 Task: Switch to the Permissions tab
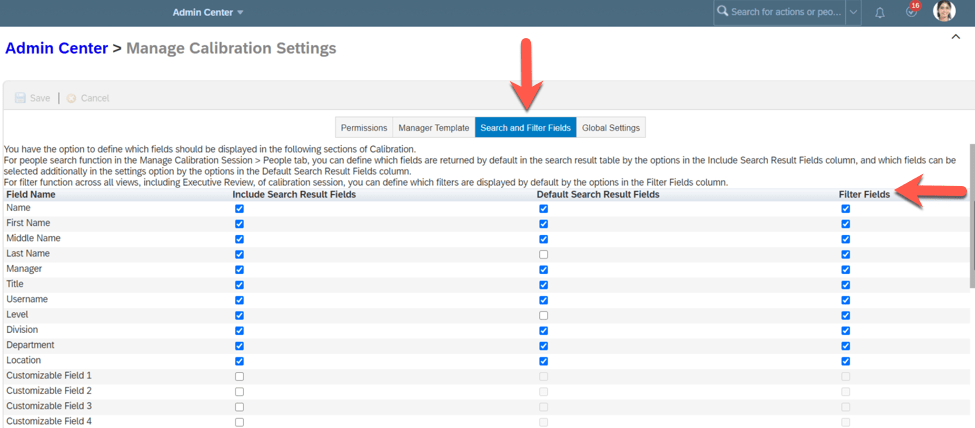pos(364,128)
